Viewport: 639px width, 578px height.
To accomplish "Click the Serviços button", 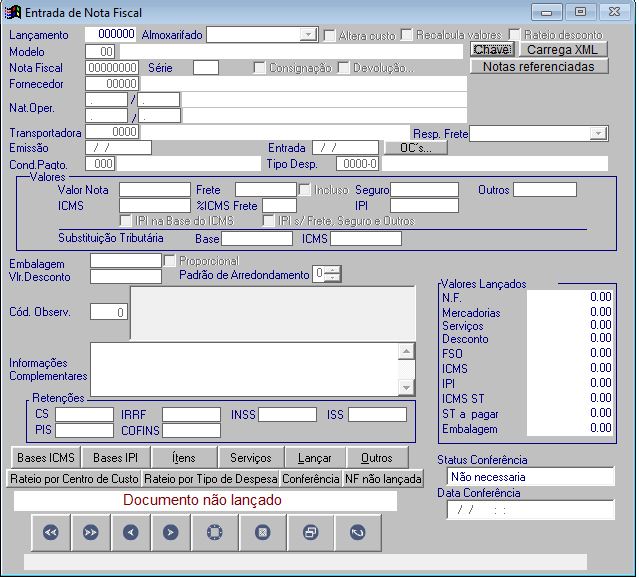I will coord(251,457).
